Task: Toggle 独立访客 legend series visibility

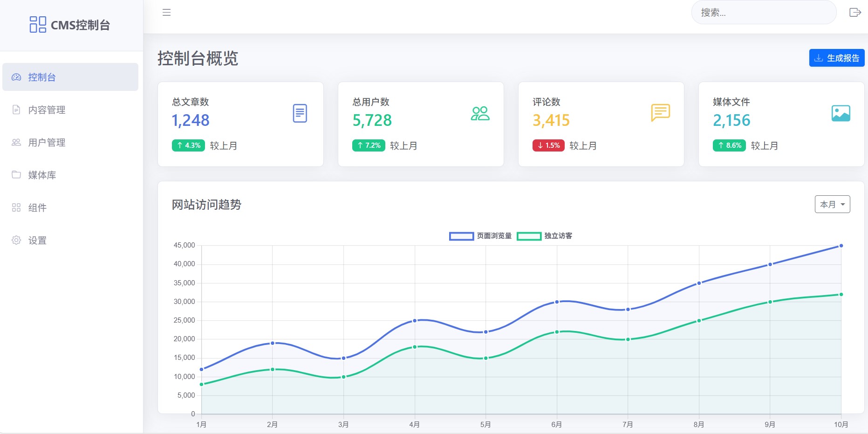Action: coord(544,236)
